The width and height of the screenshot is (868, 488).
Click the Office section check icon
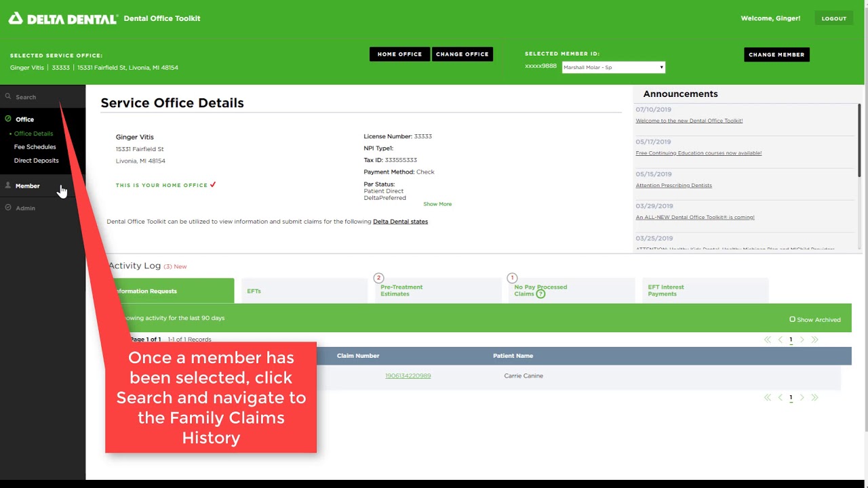click(8, 119)
